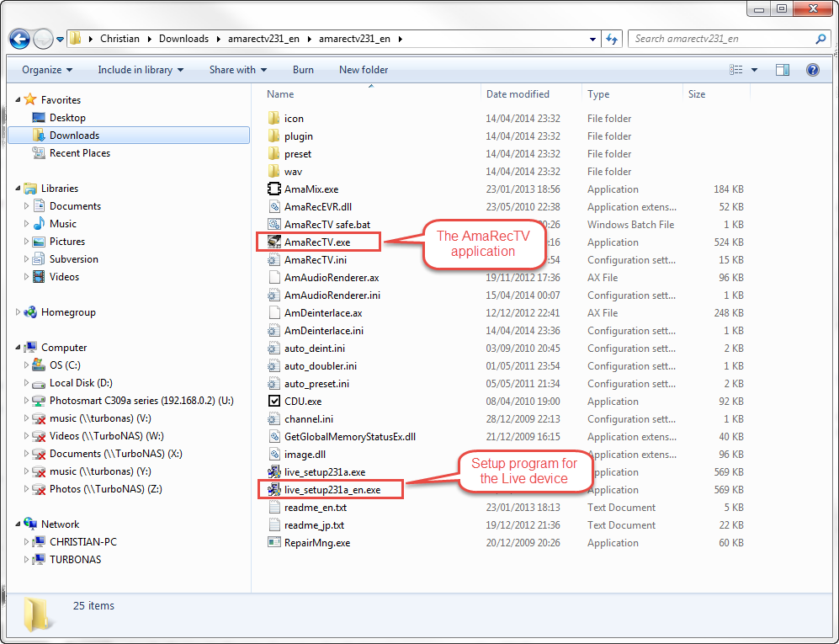Open the more view options dropdown arrow

tap(755, 70)
